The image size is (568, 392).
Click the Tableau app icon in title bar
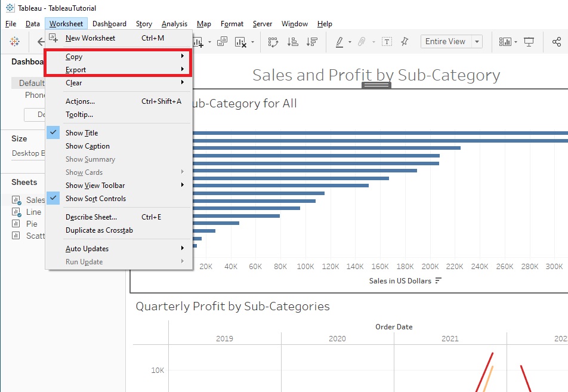[x=10, y=8]
